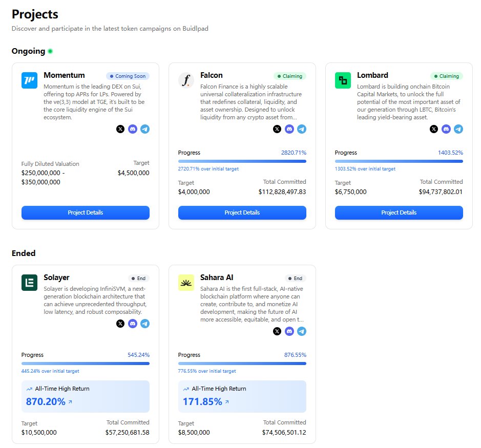Click the Falcon project logo
The width and height of the screenshot is (481, 448).
click(x=186, y=80)
